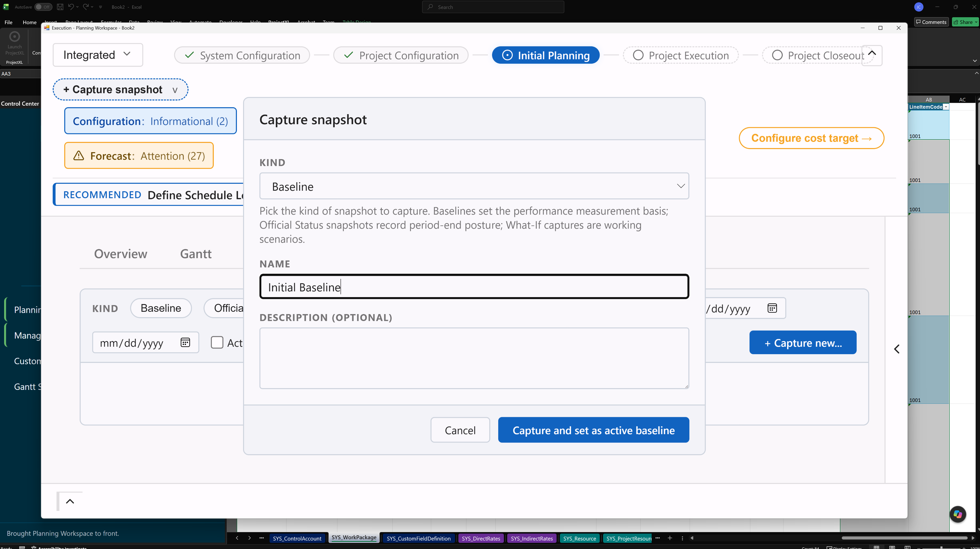The height and width of the screenshot is (549, 980).
Task: Click the Copilot icon over the worksheet
Action: 958,514
